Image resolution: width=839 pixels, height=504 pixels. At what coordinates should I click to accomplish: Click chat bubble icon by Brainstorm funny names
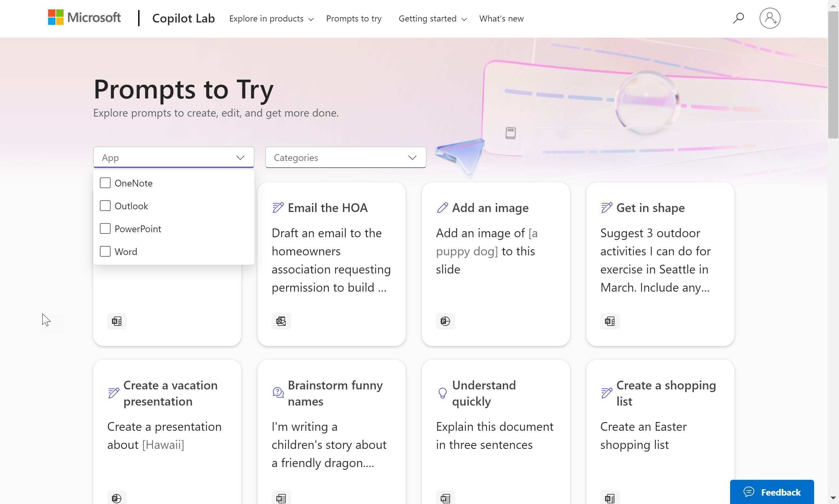point(278,393)
